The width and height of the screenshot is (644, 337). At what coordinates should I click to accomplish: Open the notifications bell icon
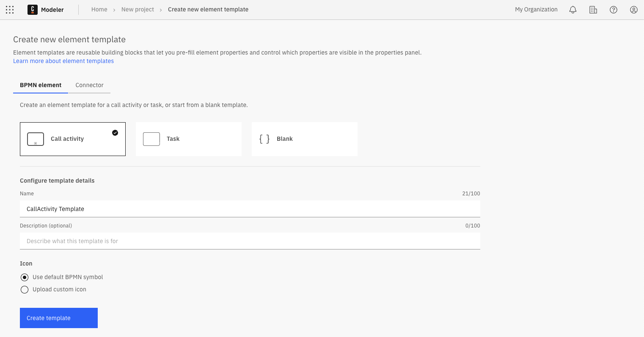tap(572, 10)
